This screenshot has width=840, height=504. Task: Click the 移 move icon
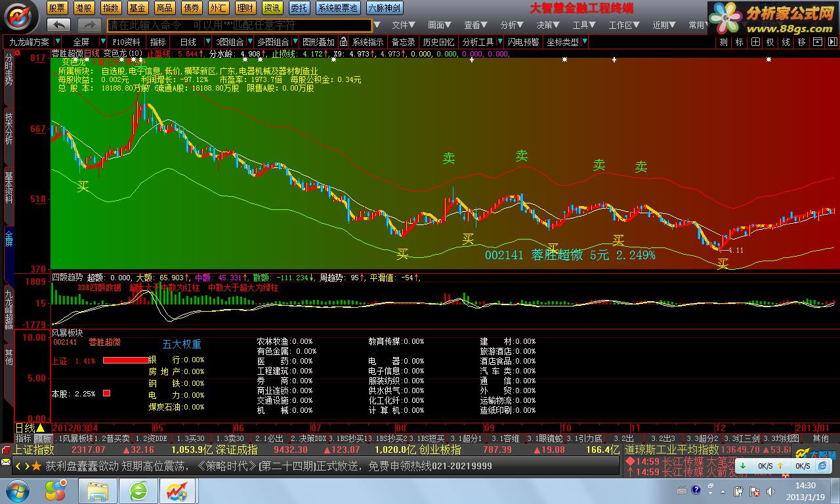point(802,42)
